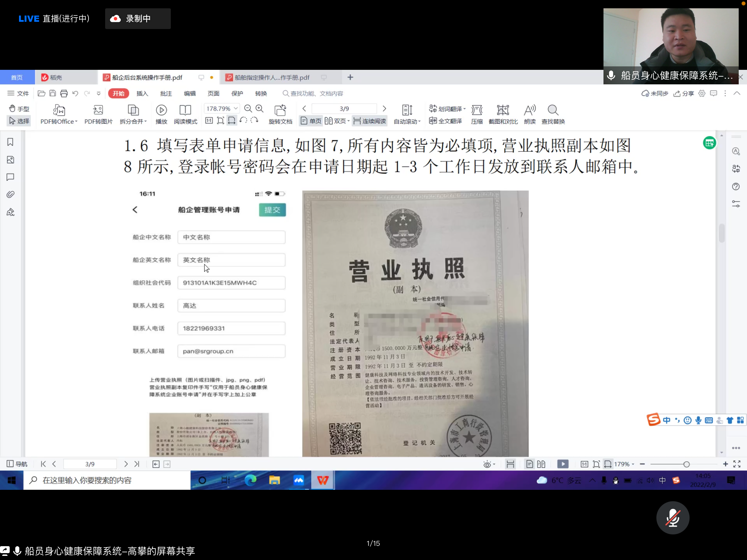Toggle 连续阅读 continuous reading
Viewport: 747px width, 560px height.
coord(369,121)
